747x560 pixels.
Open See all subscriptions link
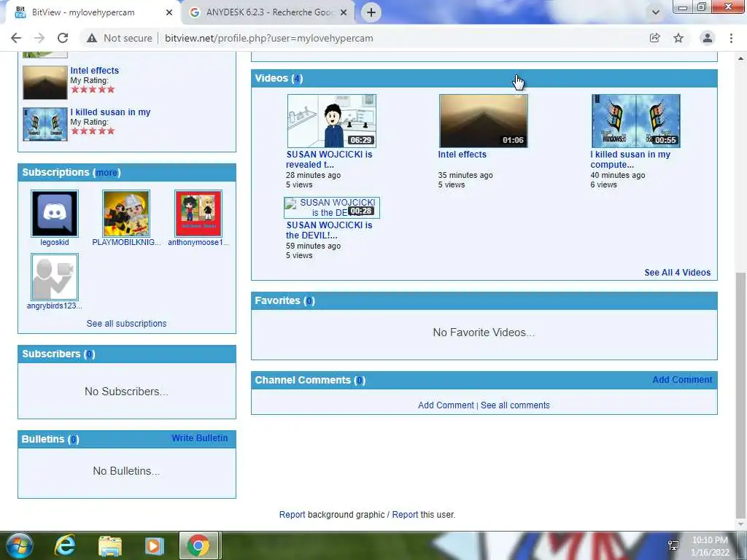pyautogui.click(x=126, y=323)
